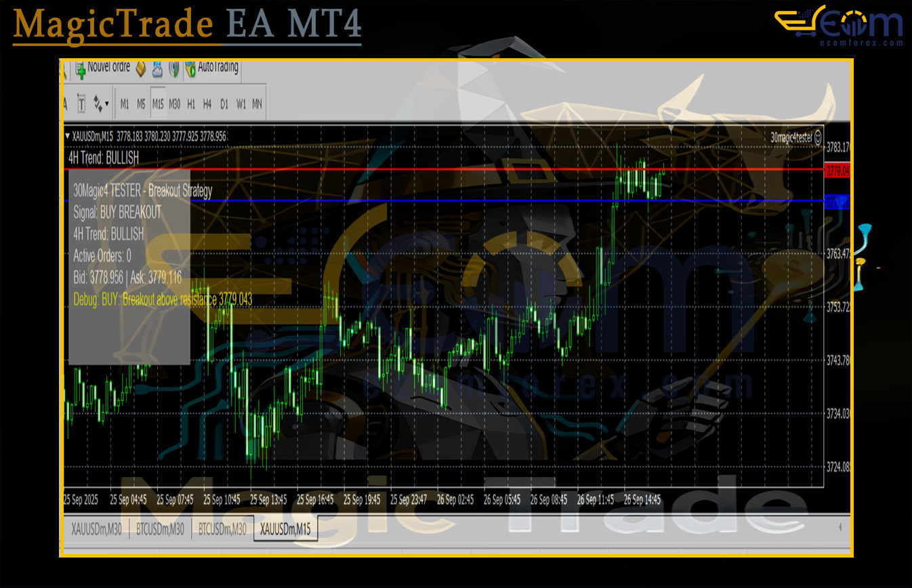Click the red resistance price label 3779.04
Image resolution: width=912 pixels, height=588 pixels.
[x=835, y=171]
